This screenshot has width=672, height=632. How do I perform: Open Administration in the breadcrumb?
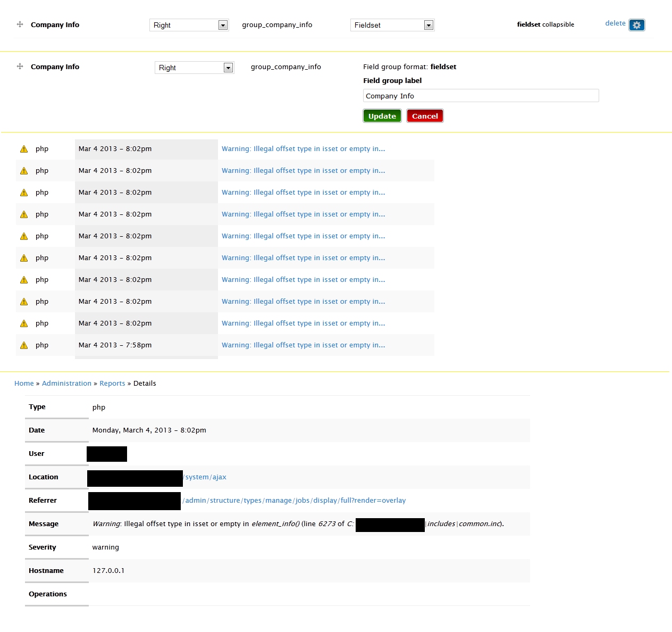tap(66, 384)
